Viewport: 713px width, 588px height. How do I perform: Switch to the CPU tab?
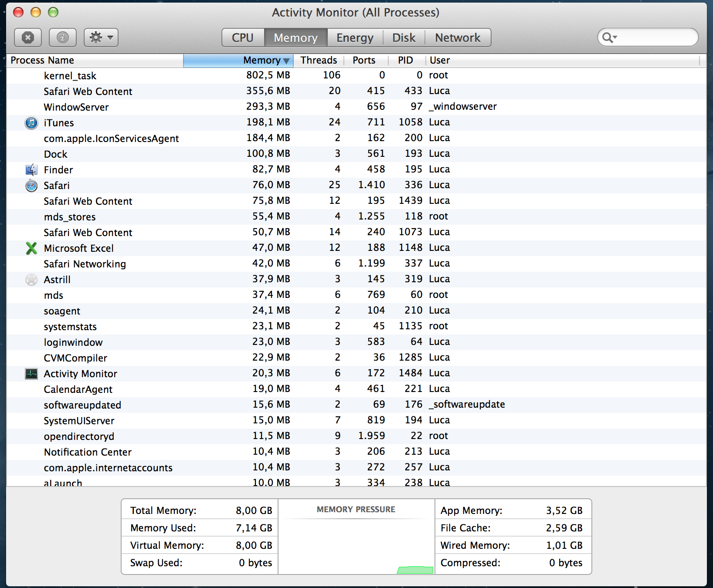tap(243, 37)
